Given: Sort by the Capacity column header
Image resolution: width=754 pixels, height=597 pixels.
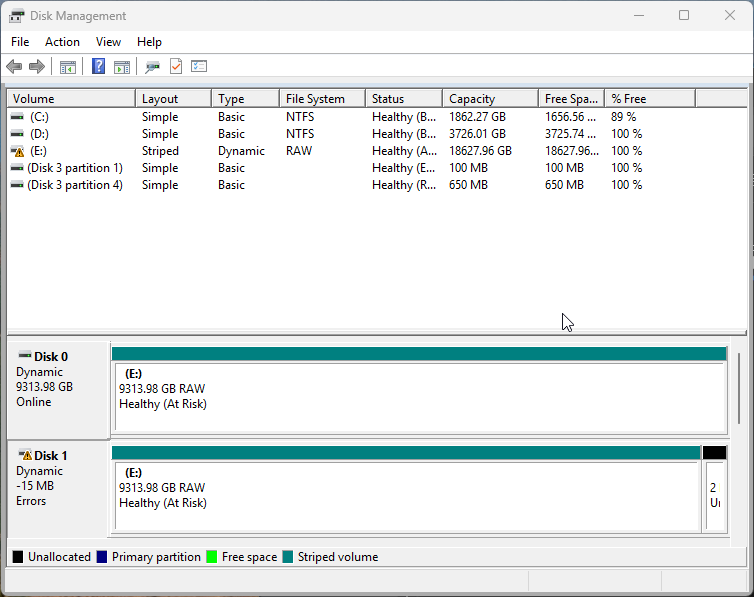Looking at the screenshot, I should [490, 99].
